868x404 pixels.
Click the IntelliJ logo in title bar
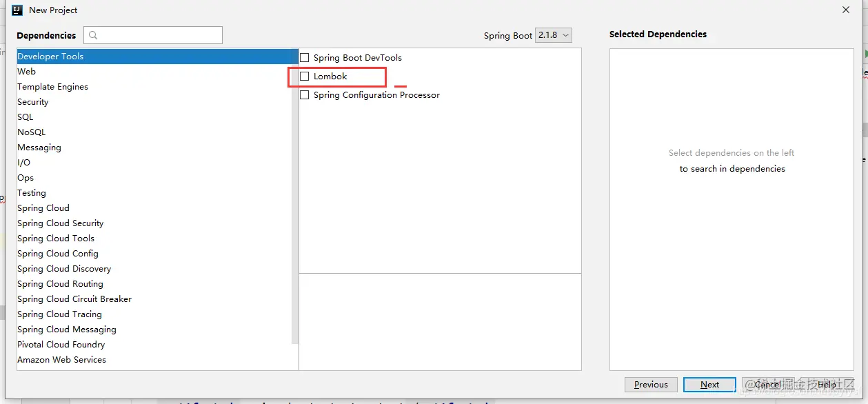[17, 10]
